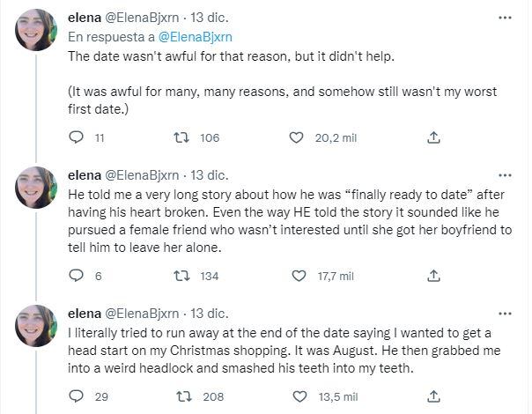The width and height of the screenshot is (532, 414).
Task: Like the tweet with 13,5 mil likes
Action: tap(296, 396)
